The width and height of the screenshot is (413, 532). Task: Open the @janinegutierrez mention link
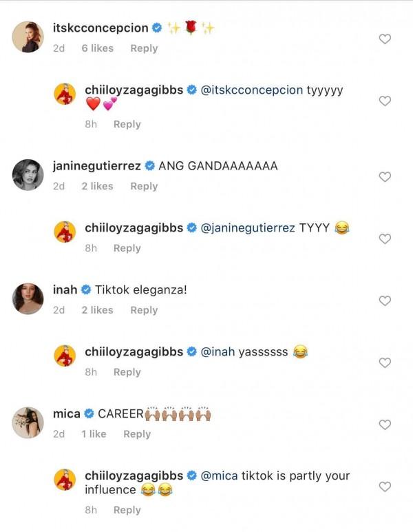pyautogui.click(x=247, y=228)
